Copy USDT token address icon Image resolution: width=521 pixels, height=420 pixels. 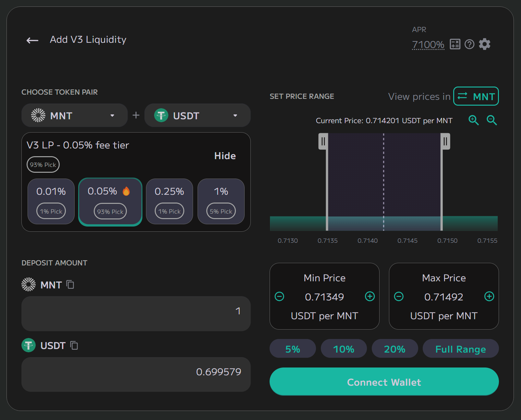(x=74, y=345)
